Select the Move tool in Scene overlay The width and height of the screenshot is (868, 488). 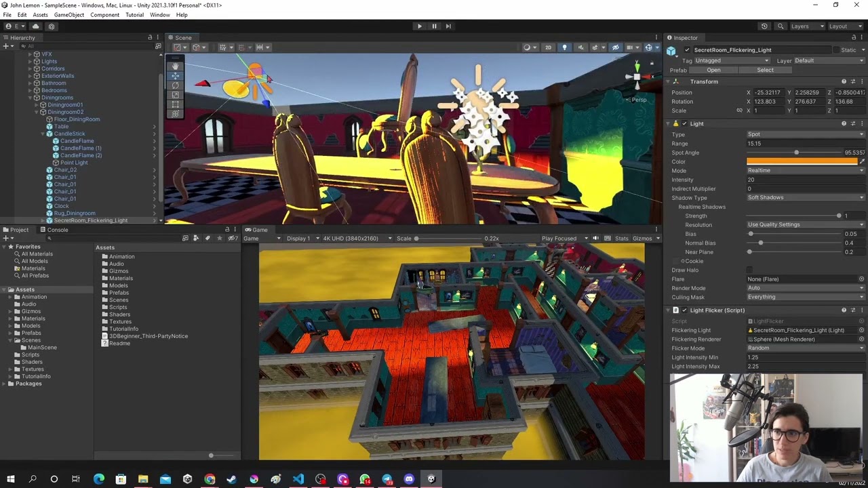pyautogui.click(x=175, y=76)
